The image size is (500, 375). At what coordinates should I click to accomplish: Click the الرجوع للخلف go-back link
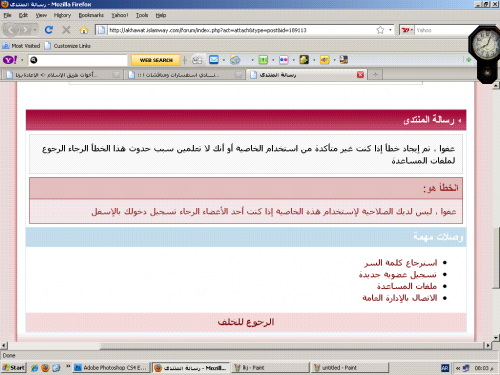click(246, 322)
